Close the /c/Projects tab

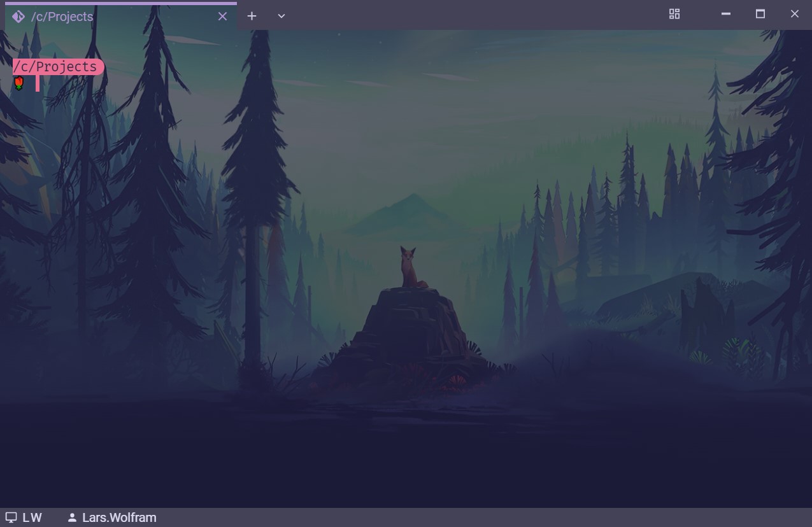pos(222,17)
